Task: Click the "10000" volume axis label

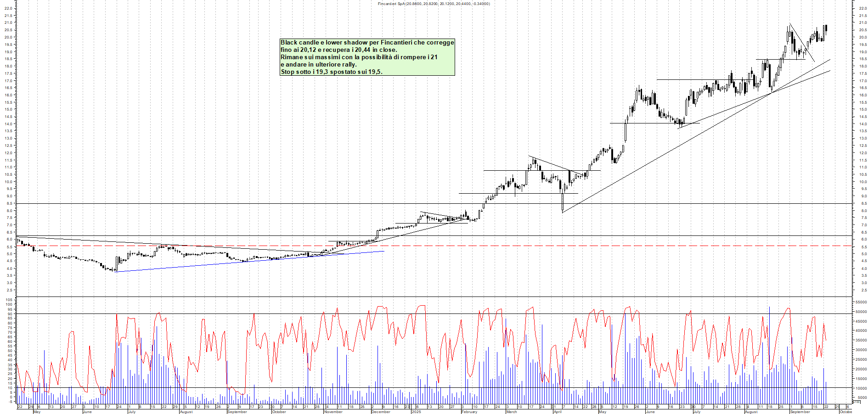Action: click(x=861, y=388)
